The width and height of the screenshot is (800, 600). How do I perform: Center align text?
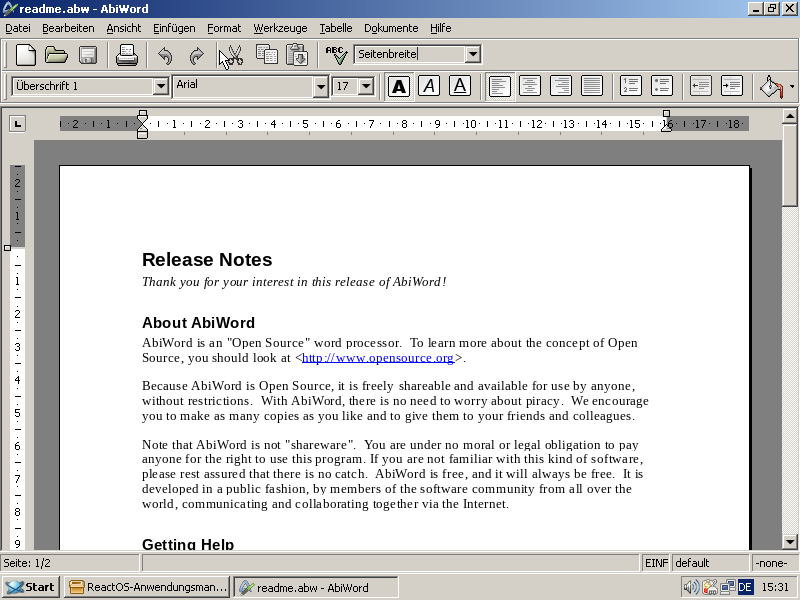(x=530, y=86)
